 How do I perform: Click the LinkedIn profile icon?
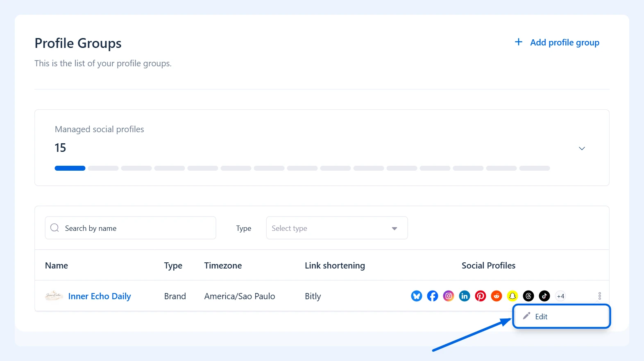[x=465, y=296]
